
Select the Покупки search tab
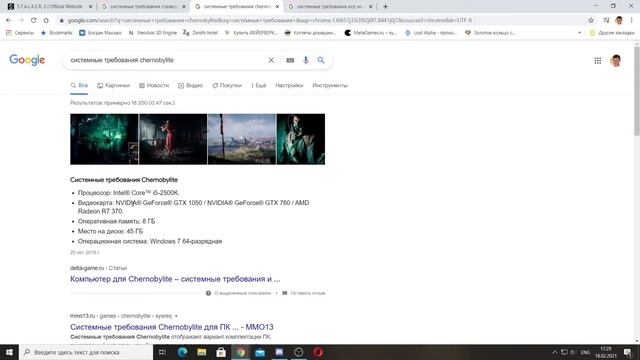pos(227,85)
